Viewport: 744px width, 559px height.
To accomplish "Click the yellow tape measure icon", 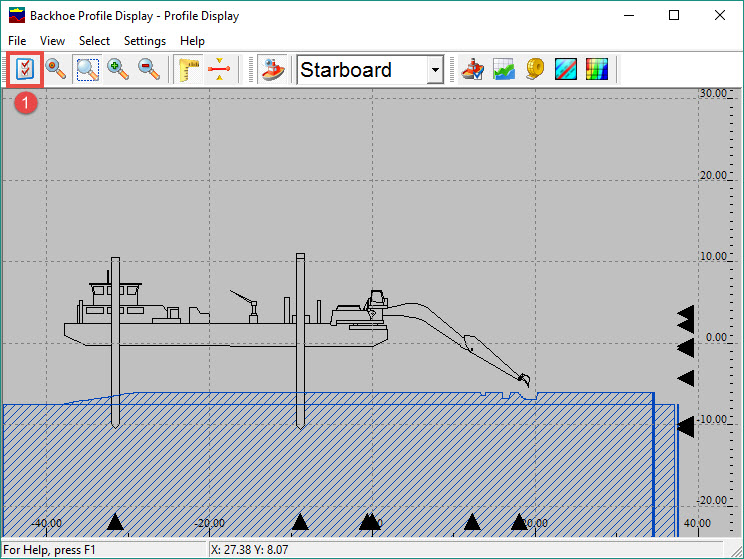I will [535, 70].
